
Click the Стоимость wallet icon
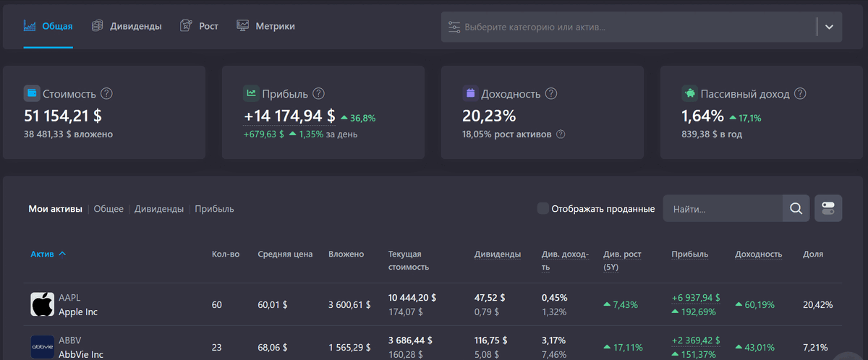point(31,93)
